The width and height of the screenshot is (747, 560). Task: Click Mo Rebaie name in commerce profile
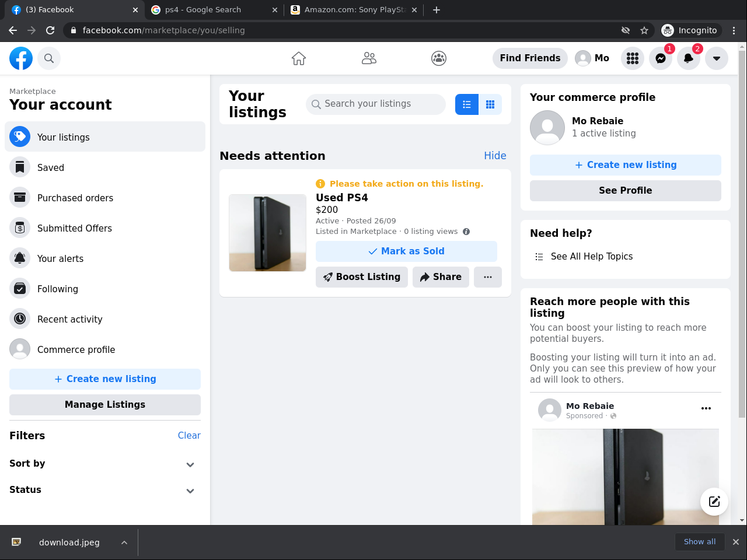tap(598, 121)
